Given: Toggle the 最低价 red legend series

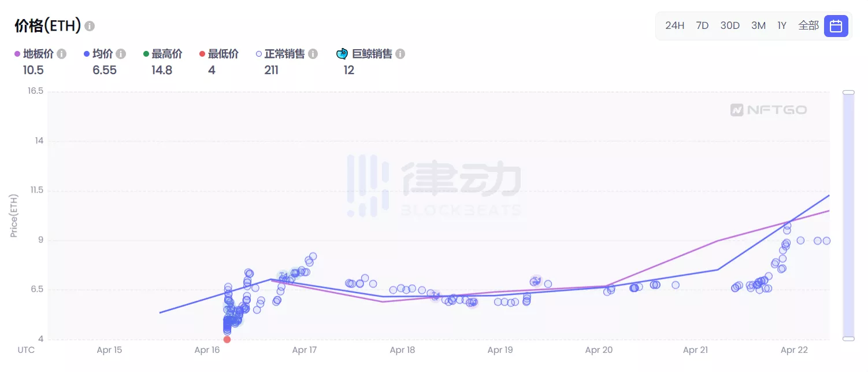Looking at the screenshot, I should pos(219,54).
